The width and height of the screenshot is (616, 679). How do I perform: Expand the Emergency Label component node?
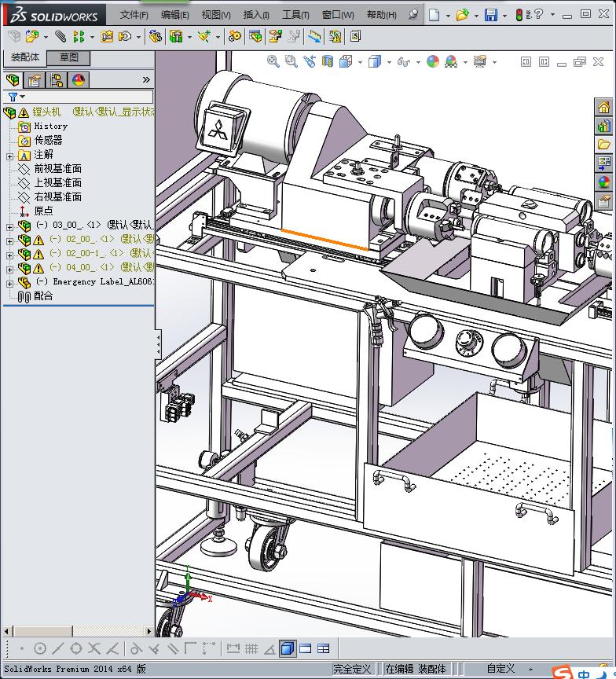click(x=9, y=283)
